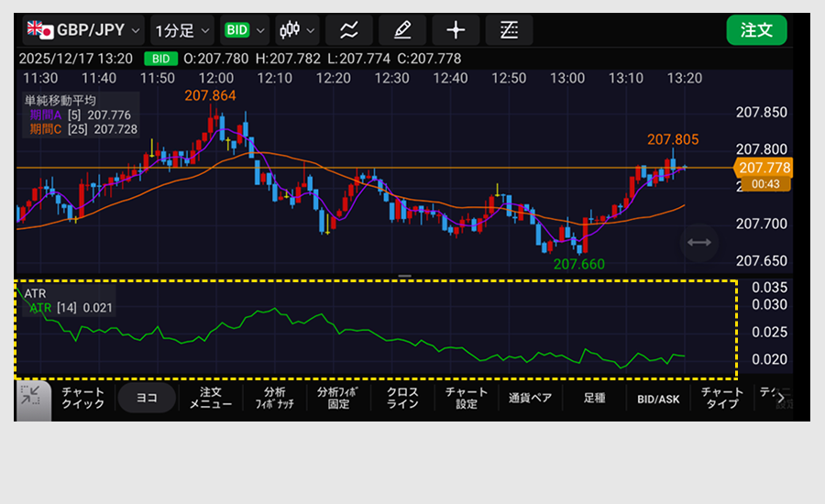
Task: Select チャート設定 in the bottom menu
Action: [467, 399]
